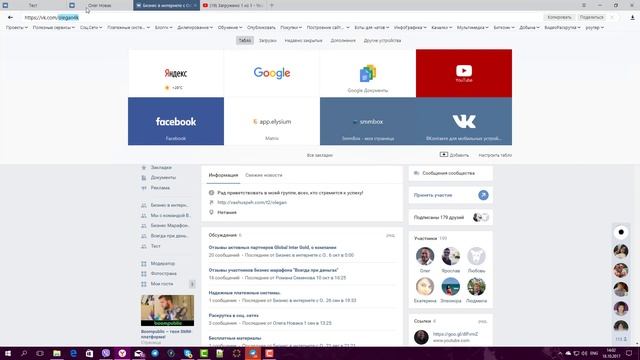This screenshot has height=360, width=640.
Task: Open Подписаны 179 друзей block
Action: point(450,218)
